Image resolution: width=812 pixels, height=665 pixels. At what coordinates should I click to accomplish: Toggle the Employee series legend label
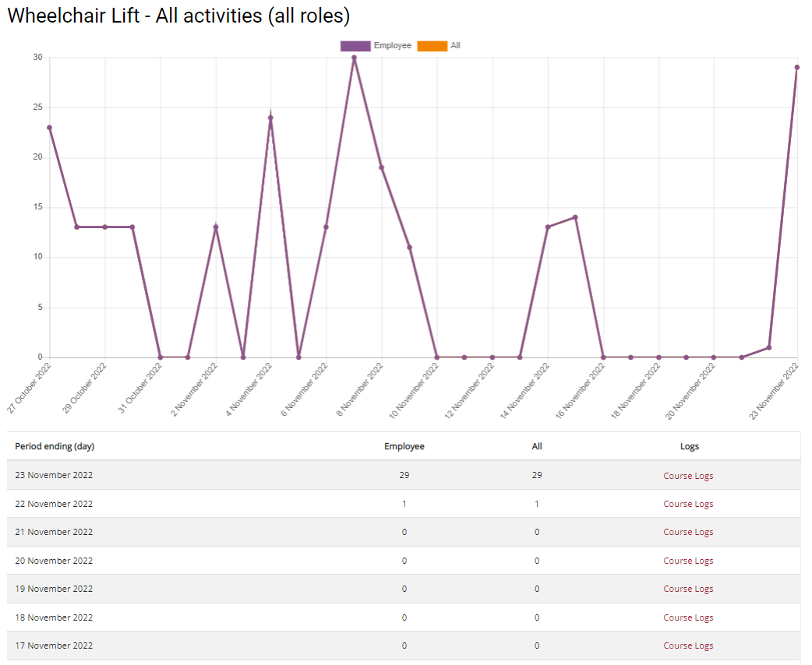pyautogui.click(x=392, y=46)
